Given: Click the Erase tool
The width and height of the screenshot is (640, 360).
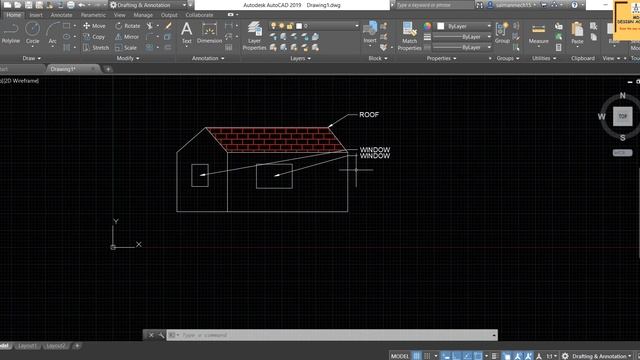Looking at the screenshot, I should pyautogui.click(x=168, y=26).
